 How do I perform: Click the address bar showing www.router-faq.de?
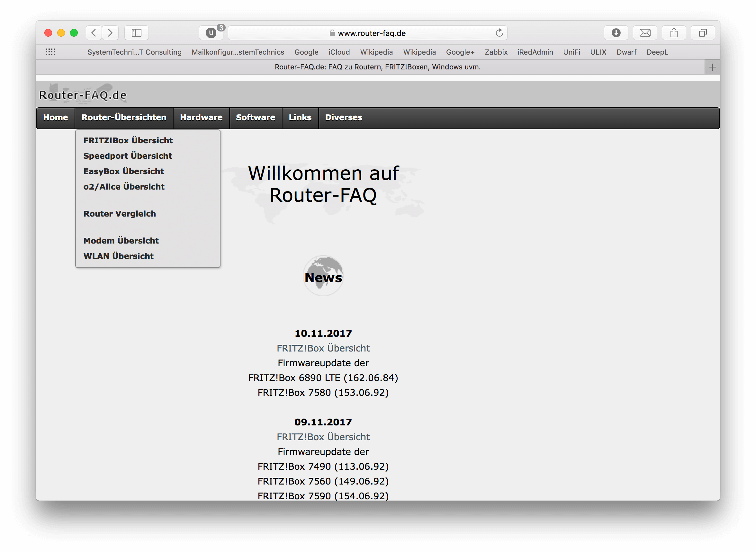coord(368,33)
